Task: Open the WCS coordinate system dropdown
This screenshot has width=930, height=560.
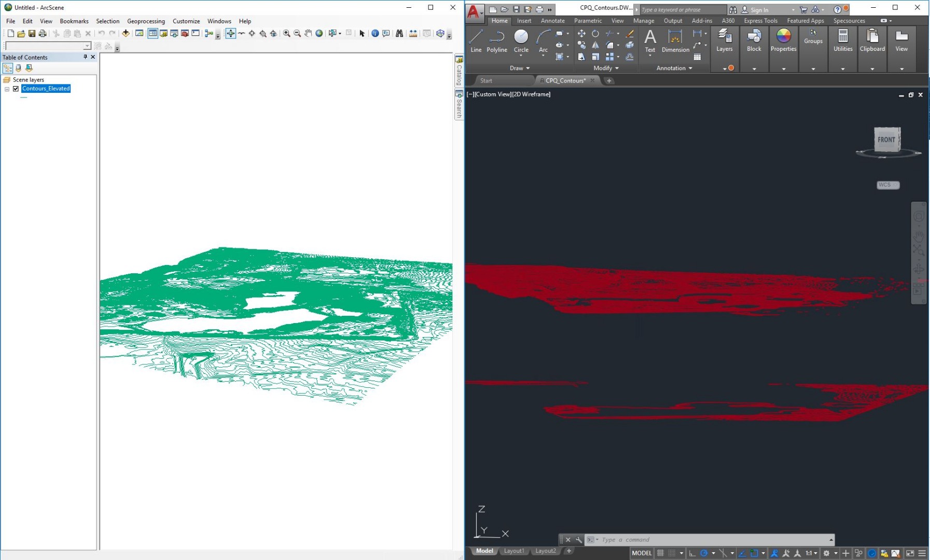Action: (888, 185)
